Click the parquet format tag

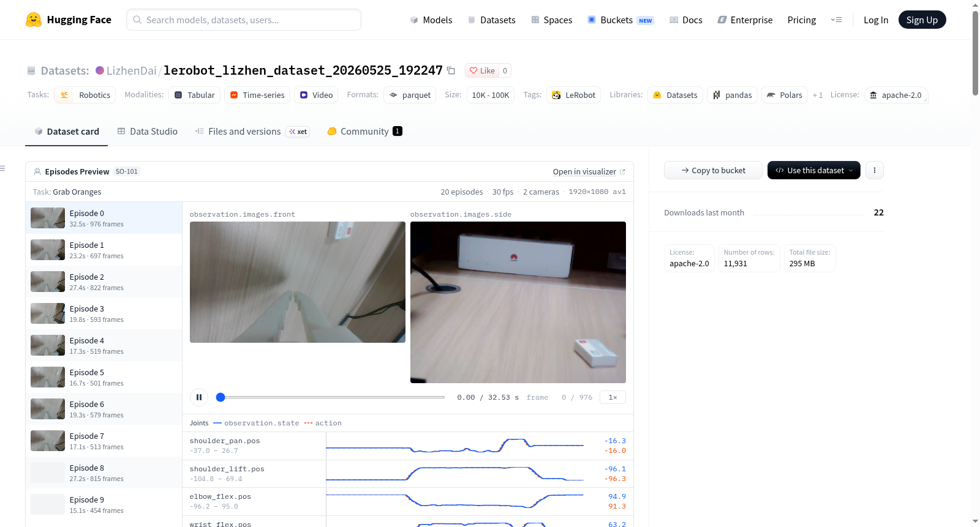pyautogui.click(x=410, y=95)
